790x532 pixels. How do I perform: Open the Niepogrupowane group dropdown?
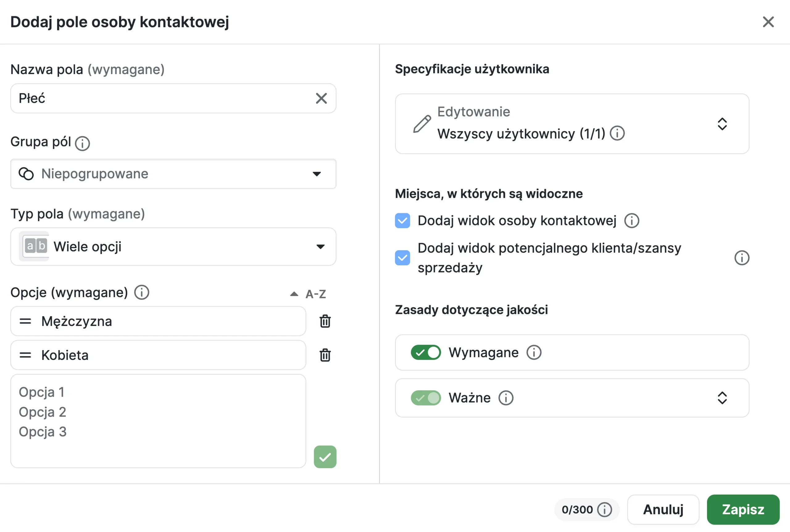pyautogui.click(x=173, y=174)
